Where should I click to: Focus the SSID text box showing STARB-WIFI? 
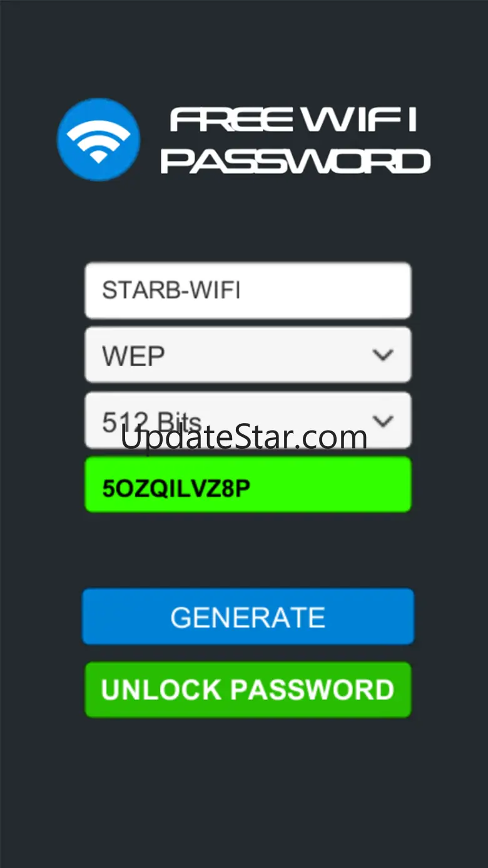(248, 290)
